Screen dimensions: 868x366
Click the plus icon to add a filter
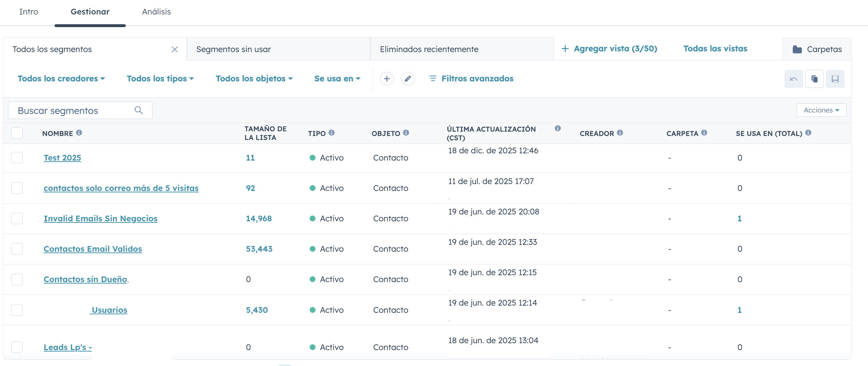coord(387,78)
